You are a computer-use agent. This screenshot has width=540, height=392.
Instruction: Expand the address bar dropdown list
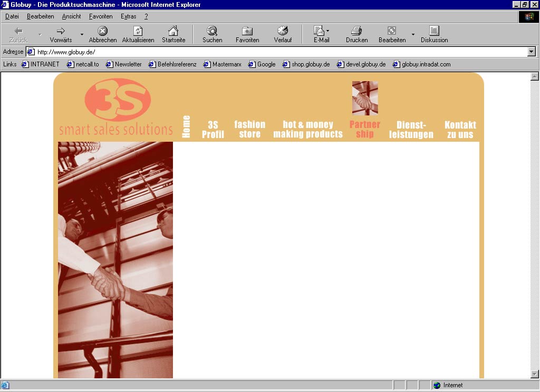pyautogui.click(x=532, y=52)
